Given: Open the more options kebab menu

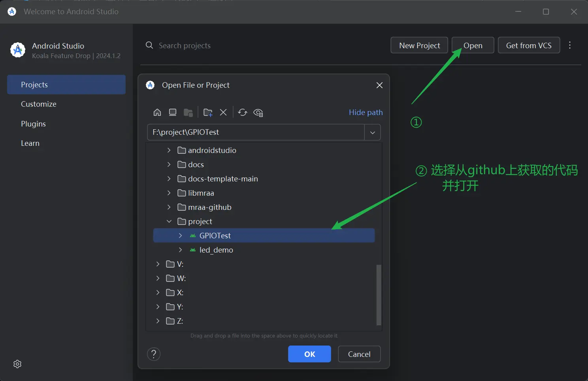Looking at the screenshot, I should click(x=570, y=45).
